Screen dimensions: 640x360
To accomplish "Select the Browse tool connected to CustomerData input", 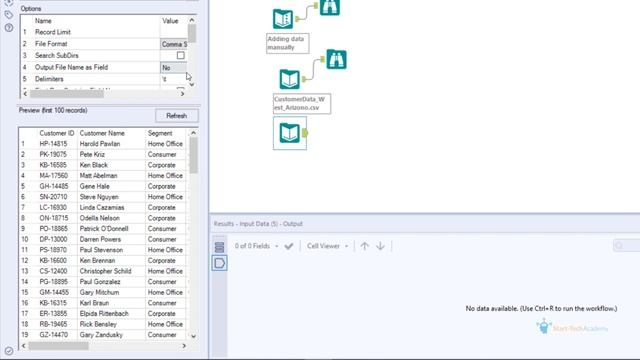I will coord(336,60).
